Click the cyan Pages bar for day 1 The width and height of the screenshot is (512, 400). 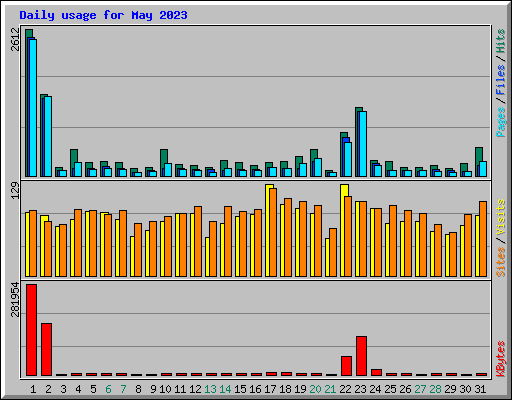[x=33, y=108]
